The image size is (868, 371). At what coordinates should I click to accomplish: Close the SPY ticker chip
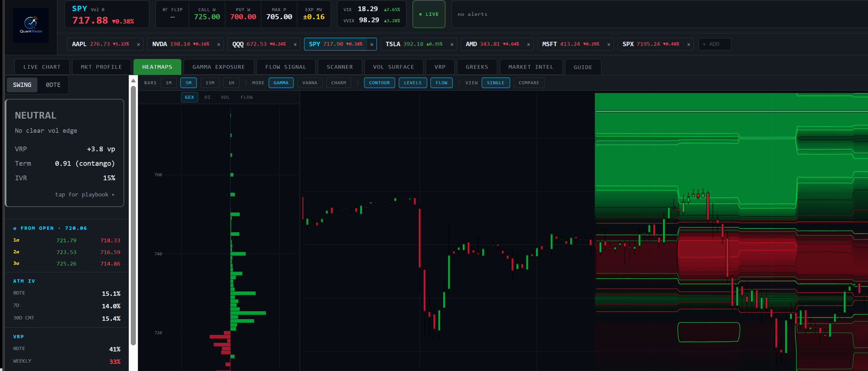pyautogui.click(x=371, y=44)
